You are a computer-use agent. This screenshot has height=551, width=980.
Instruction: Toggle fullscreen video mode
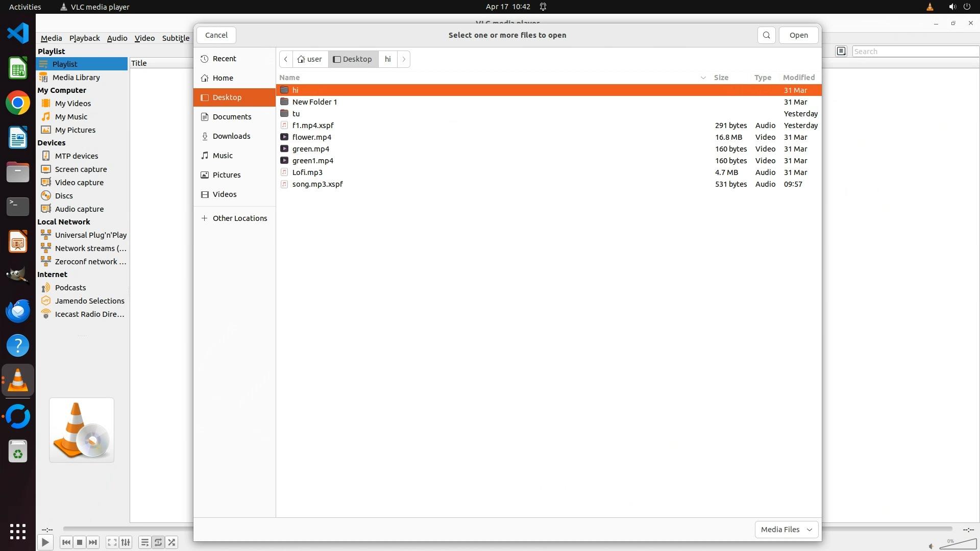click(x=112, y=542)
